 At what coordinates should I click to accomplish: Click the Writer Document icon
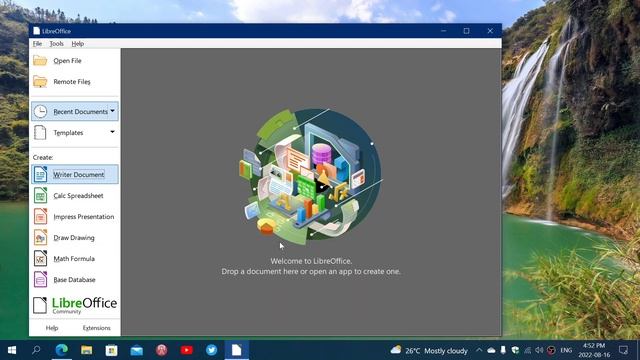tap(40, 174)
